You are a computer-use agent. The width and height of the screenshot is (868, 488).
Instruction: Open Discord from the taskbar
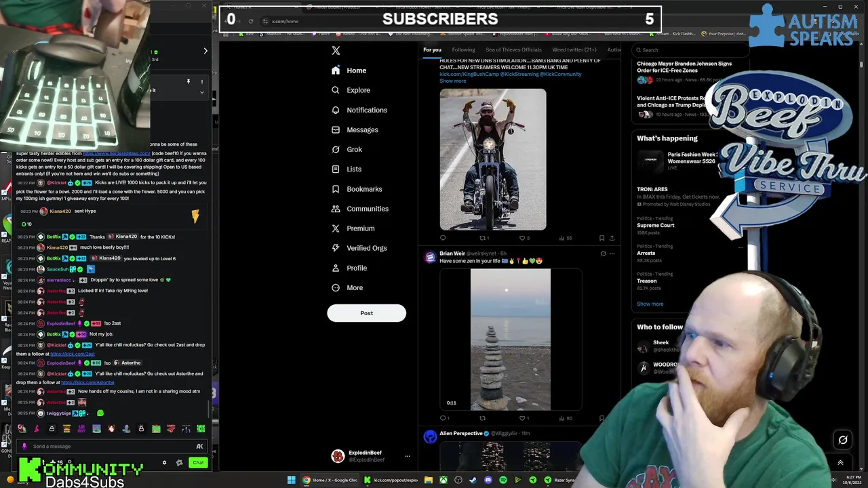(488, 480)
